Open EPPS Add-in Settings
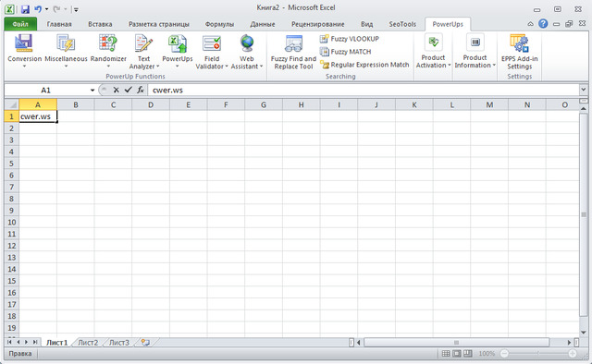 [520, 52]
